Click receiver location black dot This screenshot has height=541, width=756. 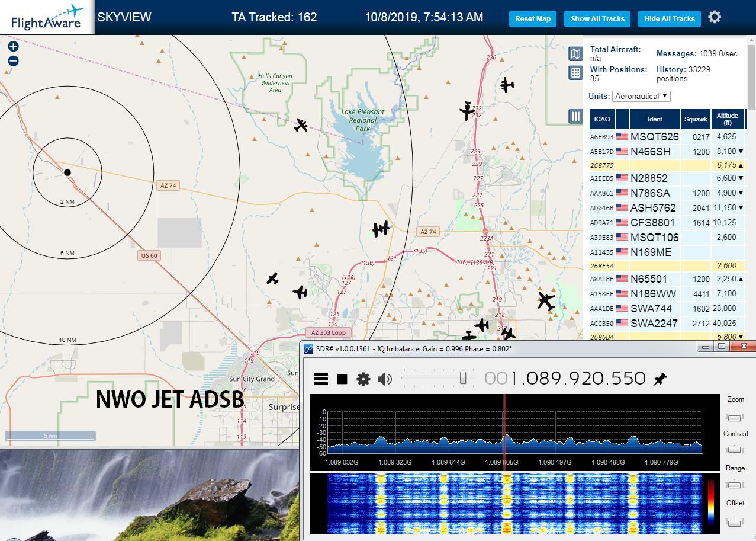pos(67,172)
